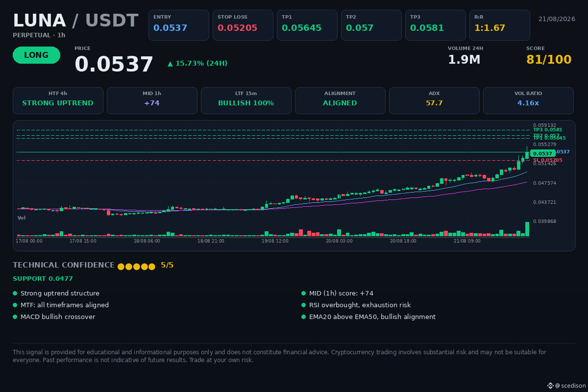Open the HTF 4h STRONG UPTREND card
588x392 pixels.
[58, 101]
